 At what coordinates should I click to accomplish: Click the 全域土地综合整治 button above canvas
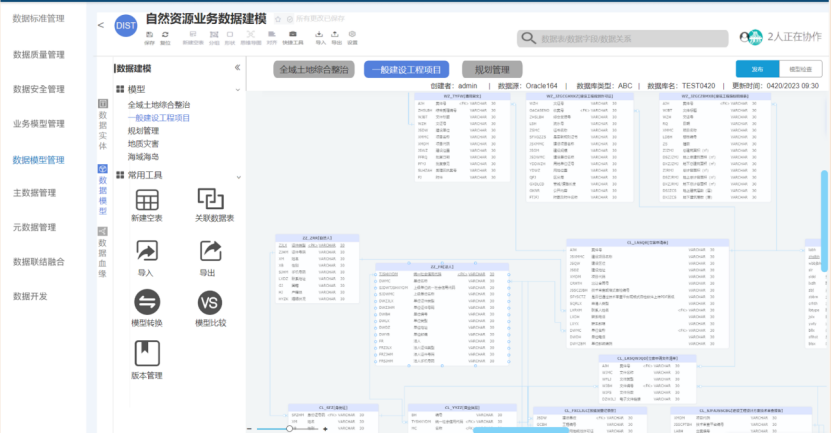313,70
